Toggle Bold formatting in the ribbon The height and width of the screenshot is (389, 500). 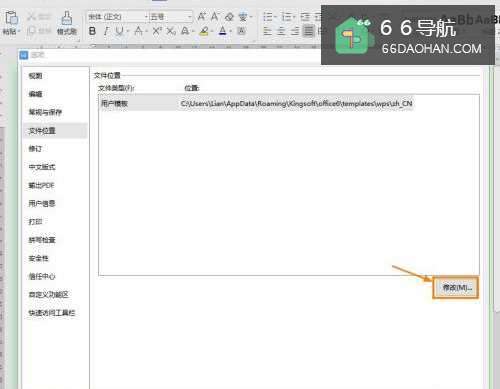click(92, 31)
